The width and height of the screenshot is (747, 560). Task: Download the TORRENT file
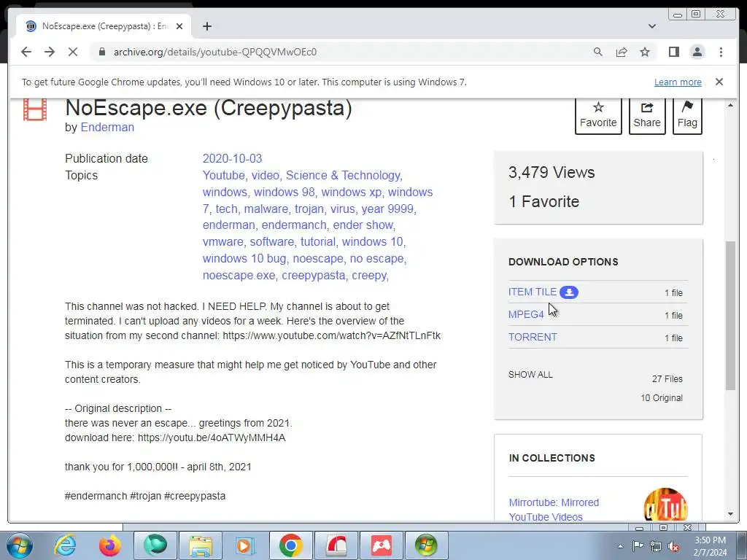pyautogui.click(x=533, y=337)
